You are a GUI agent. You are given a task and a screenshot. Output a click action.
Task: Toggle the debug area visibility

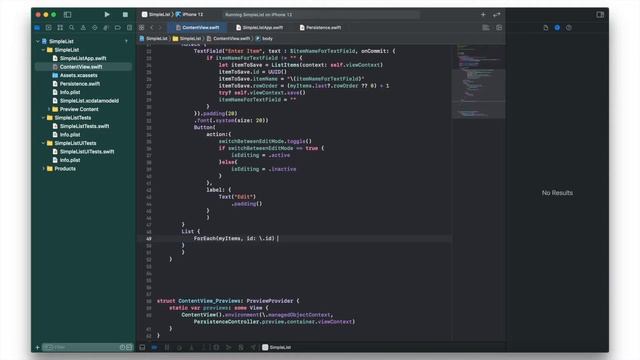click(142, 347)
